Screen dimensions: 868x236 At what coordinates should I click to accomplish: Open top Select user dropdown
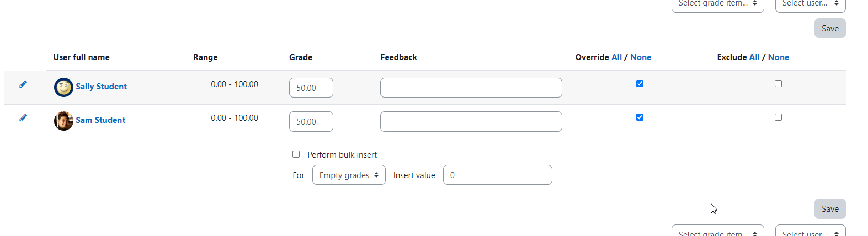[x=810, y=4]
